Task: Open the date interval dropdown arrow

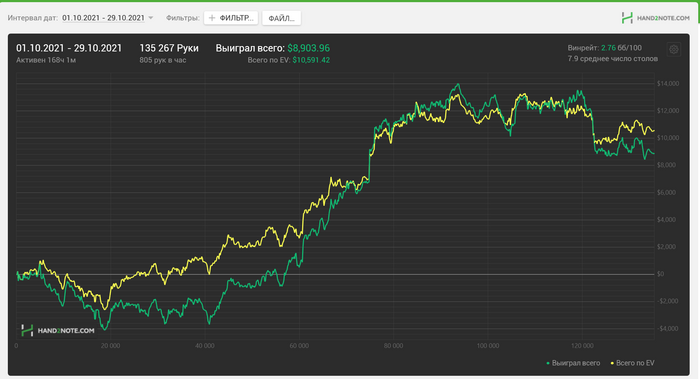Action: (151, 18)
